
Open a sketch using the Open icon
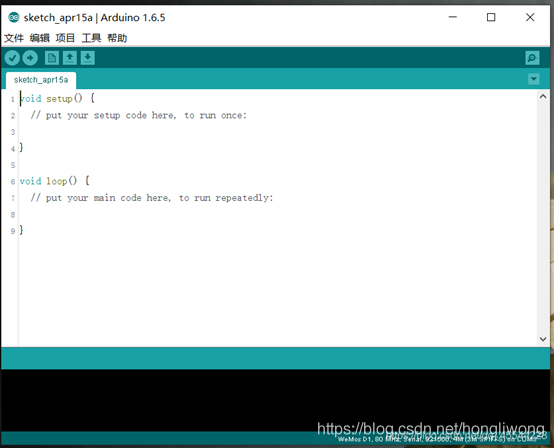pyautogui.click(x=70, y=58)
